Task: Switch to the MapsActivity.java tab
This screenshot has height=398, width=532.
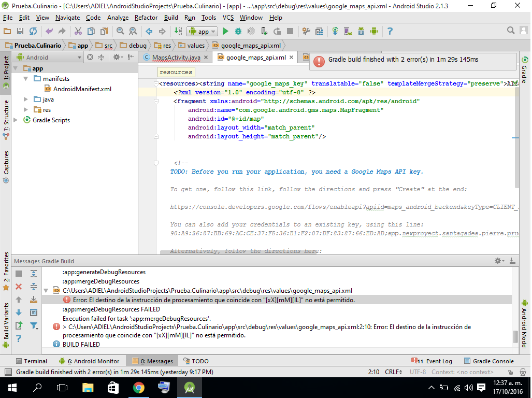Action: click(176, 58)
